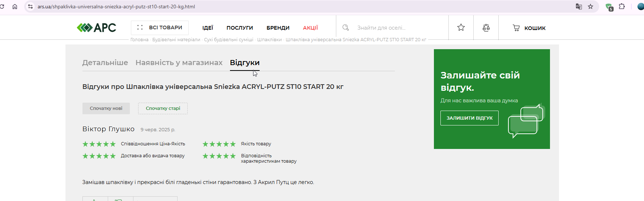The image size is (644, 201).
Task: Click 'Для нас важлива ваша думка' text
Action: click(x=479, y=100)
